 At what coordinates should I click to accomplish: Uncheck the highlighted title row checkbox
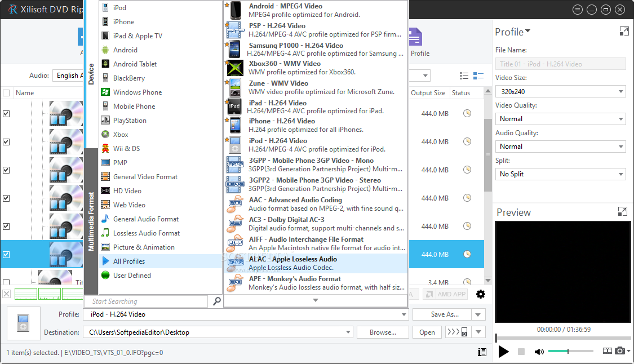pos(6,255)
